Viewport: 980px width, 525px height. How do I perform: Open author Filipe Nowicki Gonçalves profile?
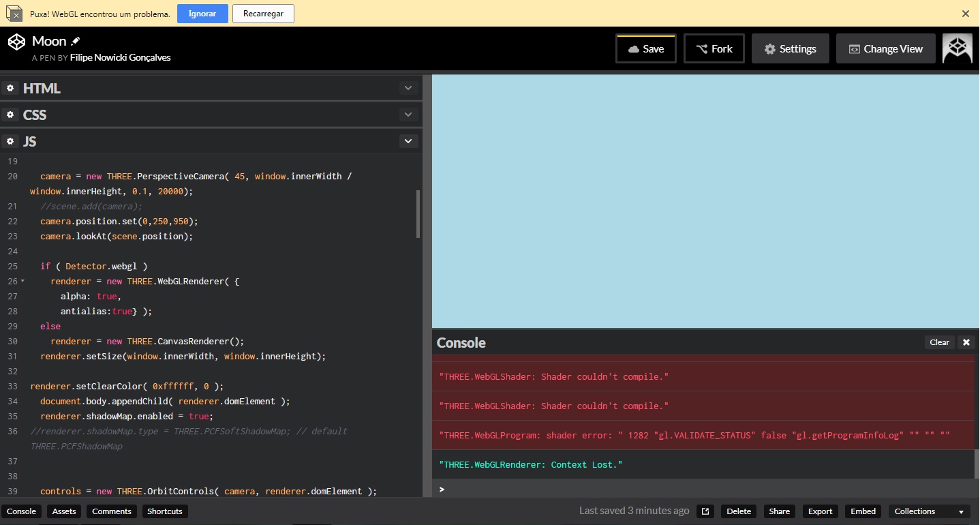click(121, 58)
